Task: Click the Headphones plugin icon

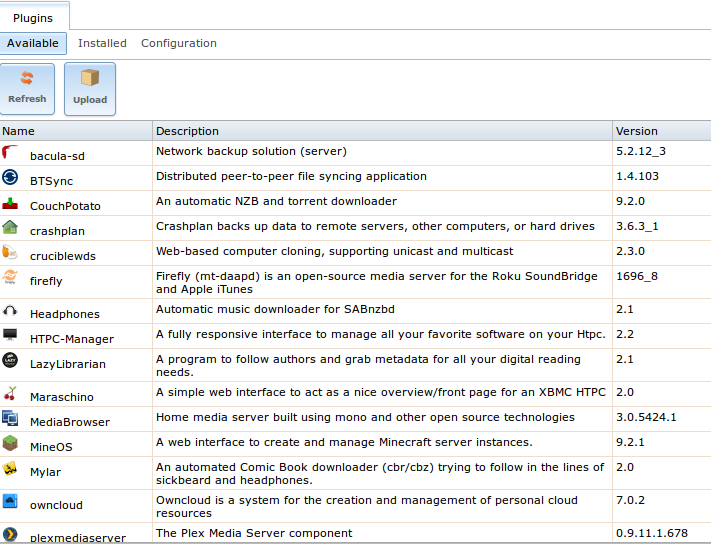Action: pos(10,311)
